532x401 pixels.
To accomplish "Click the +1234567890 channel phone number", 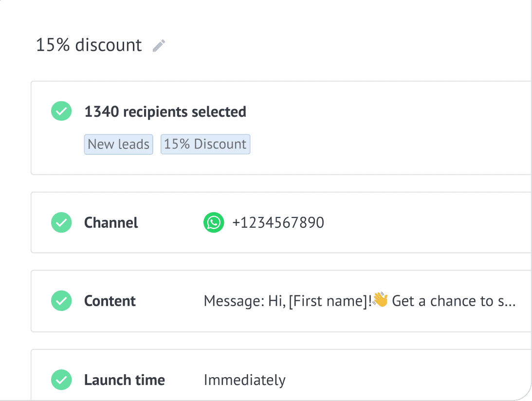I will pyautogui.click(x=278, y=223).
